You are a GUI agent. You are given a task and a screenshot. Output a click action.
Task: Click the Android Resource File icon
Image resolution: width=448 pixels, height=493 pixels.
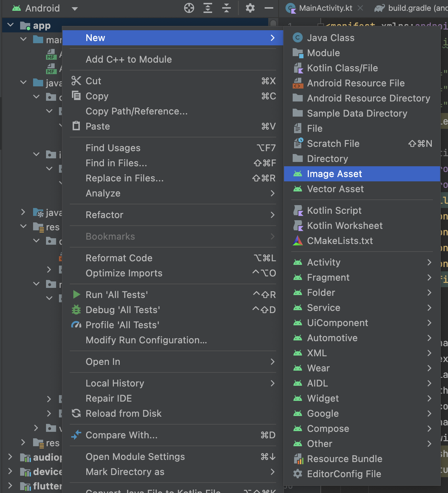298,83
